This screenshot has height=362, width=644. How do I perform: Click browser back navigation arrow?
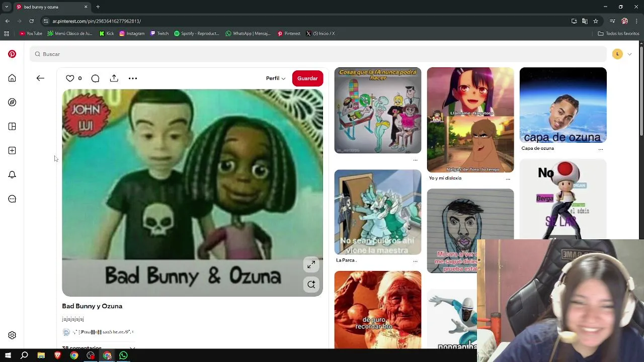(x=7, y=21)
